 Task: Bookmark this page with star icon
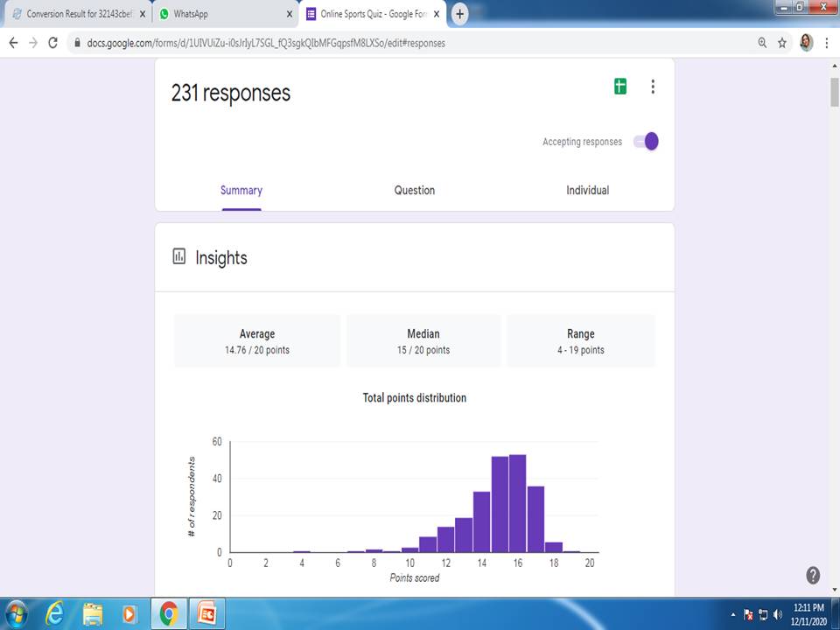pos(782,43)
